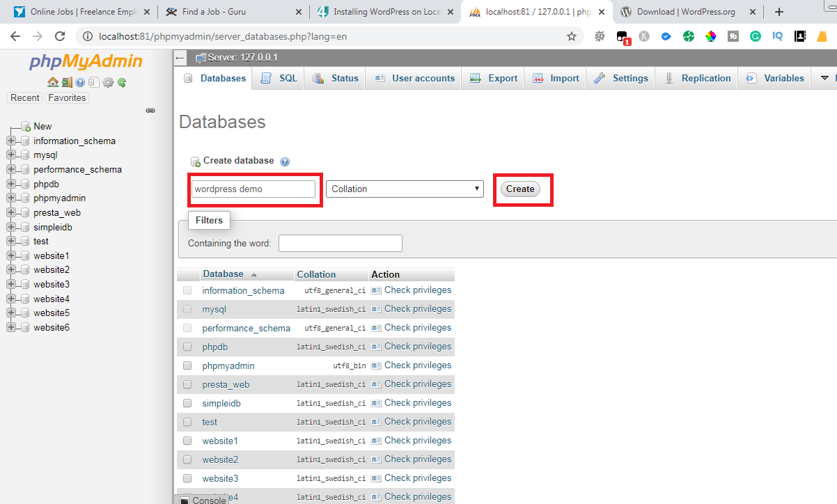This screenshot has height=504, width=837.
Task: Open the MySQL documentation pages icon
Action: [93, 82]
